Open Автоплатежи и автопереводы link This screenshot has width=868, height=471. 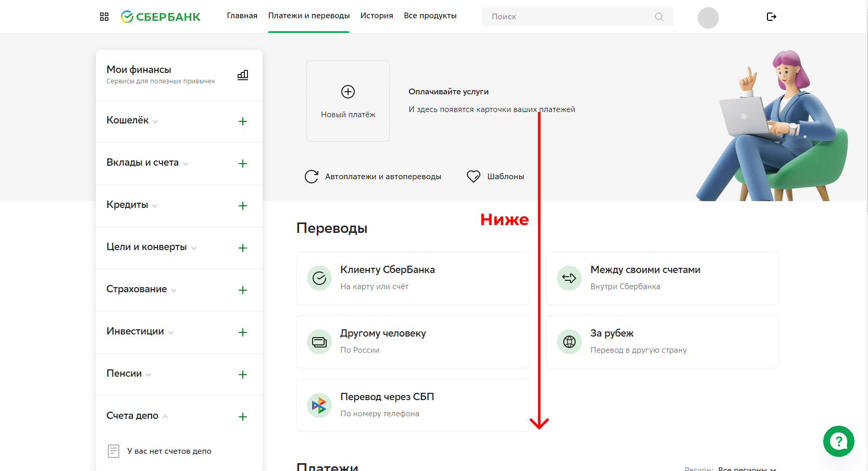(x=383, y=177)
